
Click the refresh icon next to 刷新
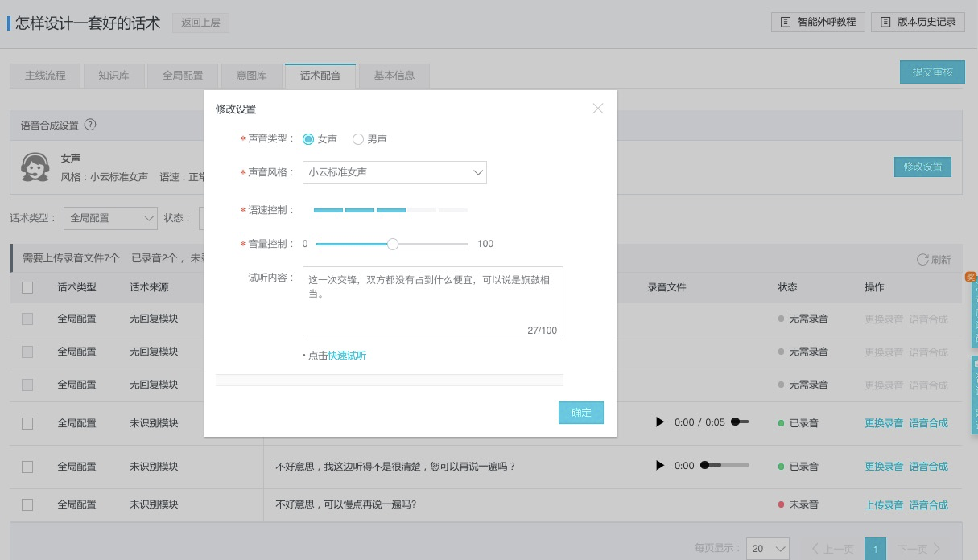[922, 259]
